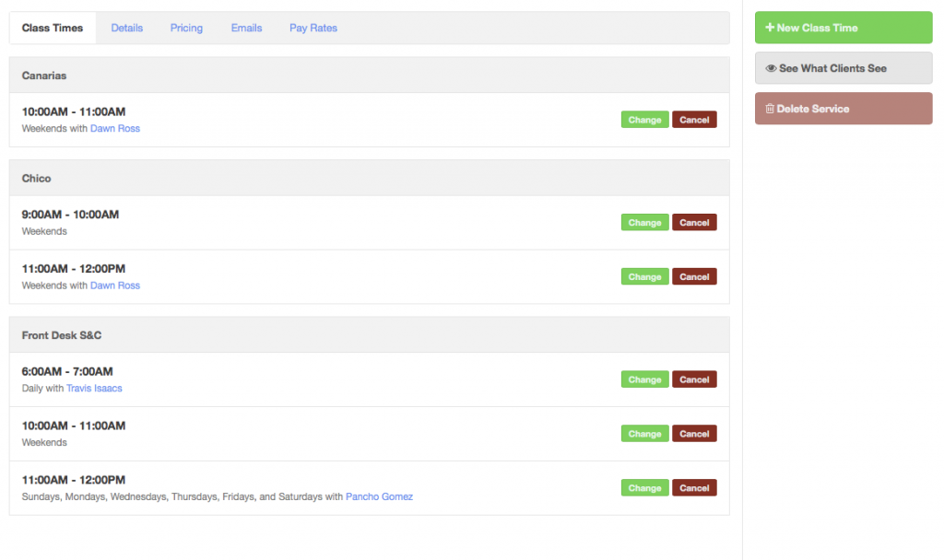Change the Pancho Gomez 11:00AM class
Image resolution: width=944 pixels, height=560 pixels.
point(644,488)
